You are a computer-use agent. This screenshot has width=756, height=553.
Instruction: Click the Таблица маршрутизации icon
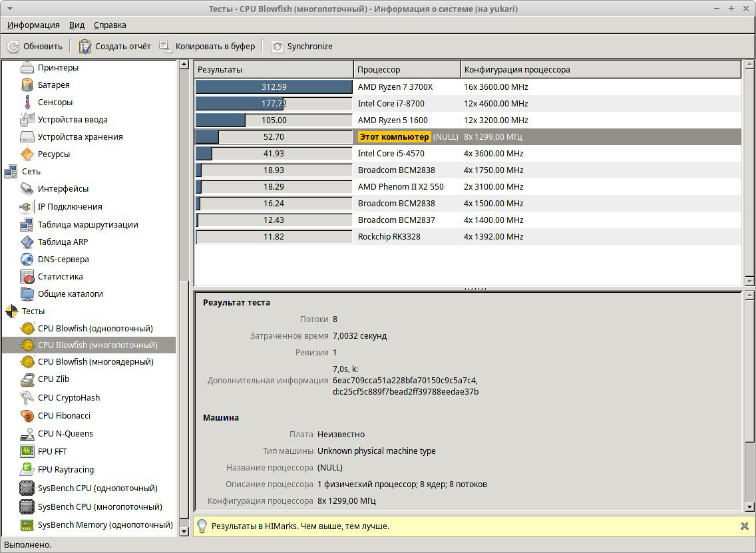pos(27,225)
